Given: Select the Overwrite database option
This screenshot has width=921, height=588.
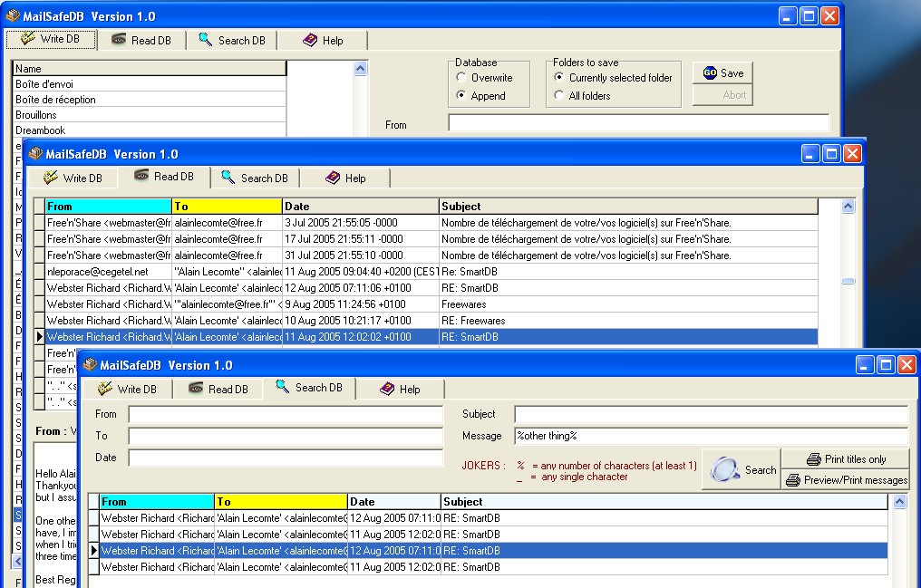Looking at the screenshot, I should (485, 77).
